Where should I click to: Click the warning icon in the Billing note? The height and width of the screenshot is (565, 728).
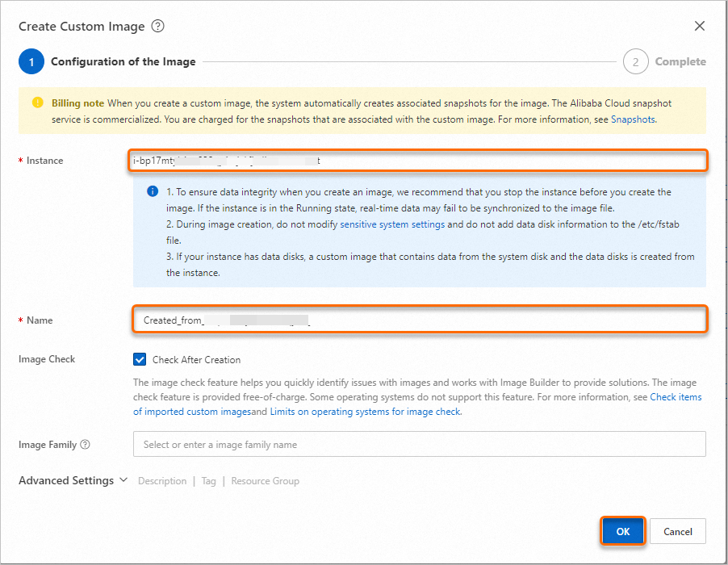tap(36, 103)
